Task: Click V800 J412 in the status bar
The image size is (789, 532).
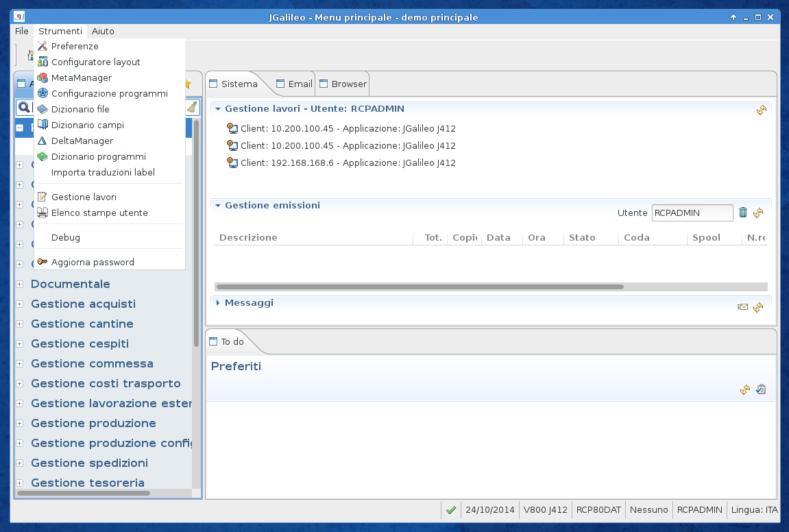Action: (545, 510)
